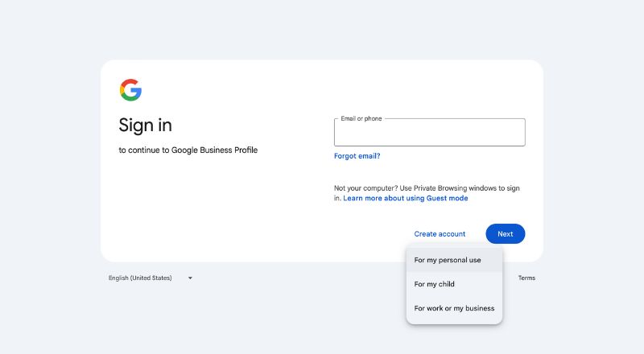Screen dimensions: 644x354
Task: Open the English (United States) language selector
Action: tap(141, 278)
